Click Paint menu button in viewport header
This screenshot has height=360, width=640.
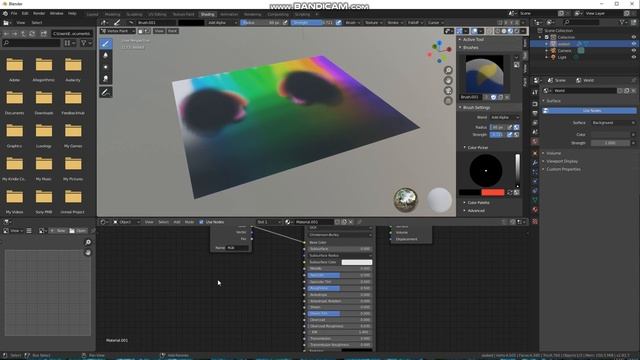172,31
